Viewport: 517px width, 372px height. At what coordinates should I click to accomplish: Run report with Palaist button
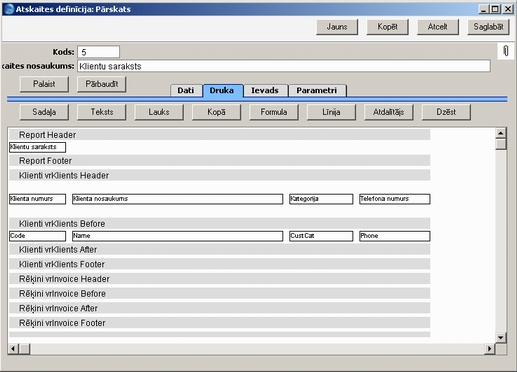coord(44,84)
